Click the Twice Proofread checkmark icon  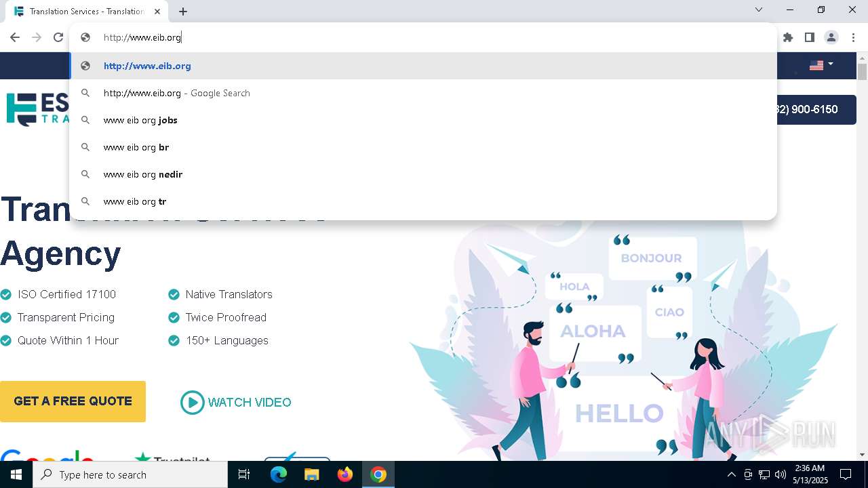(174, 317)
